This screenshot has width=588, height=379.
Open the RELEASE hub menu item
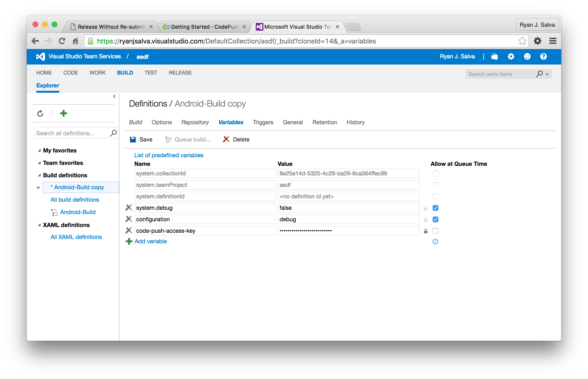(x=180, y=73)
